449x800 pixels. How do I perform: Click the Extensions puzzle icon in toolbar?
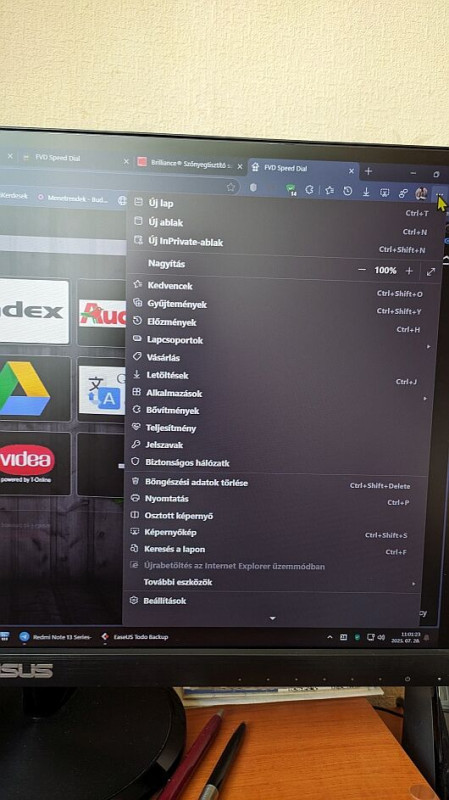309,190
